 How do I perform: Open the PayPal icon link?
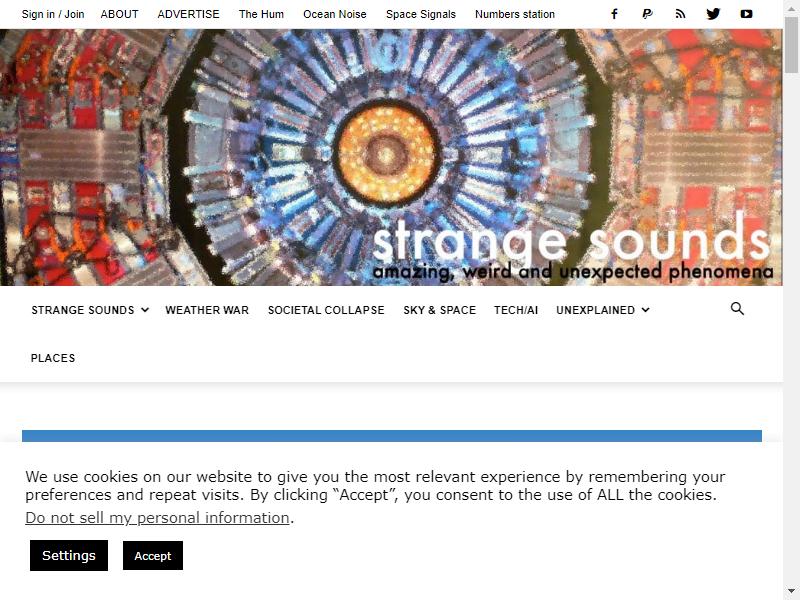coord(647,14)
